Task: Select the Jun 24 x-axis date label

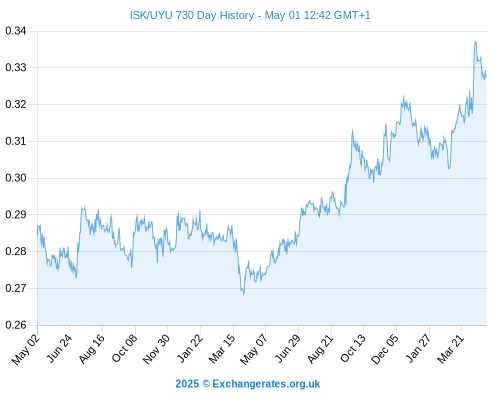Action: [59, 349]
